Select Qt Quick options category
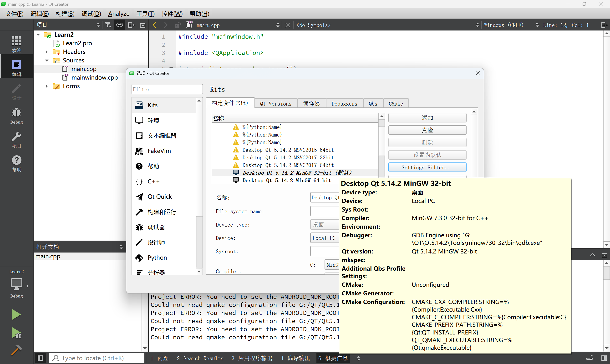The height and width of the screenshot is (364, 610). coord(164,197)
